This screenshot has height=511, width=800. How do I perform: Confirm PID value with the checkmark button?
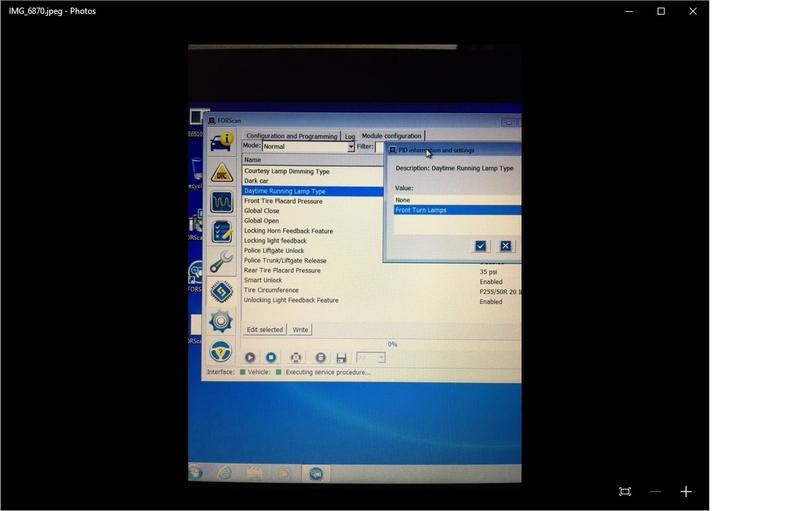point(480,246)
